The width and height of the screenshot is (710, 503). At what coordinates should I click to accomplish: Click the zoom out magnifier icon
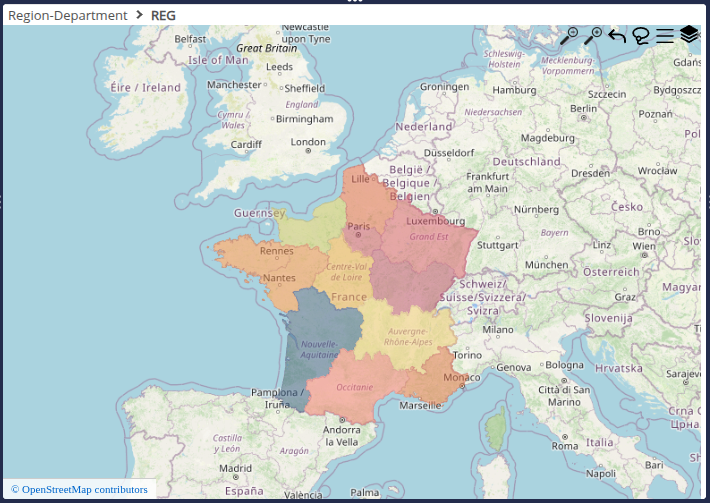[x=569, y=36]
